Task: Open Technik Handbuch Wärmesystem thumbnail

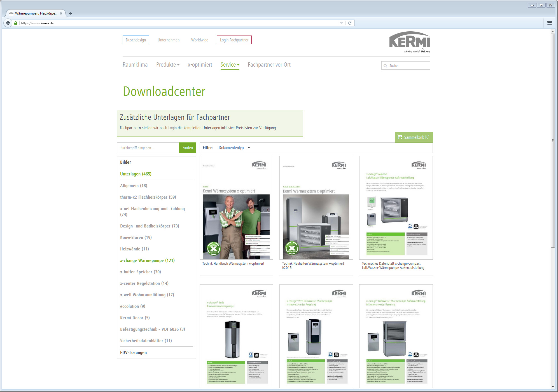Action: tap(236, 208)
